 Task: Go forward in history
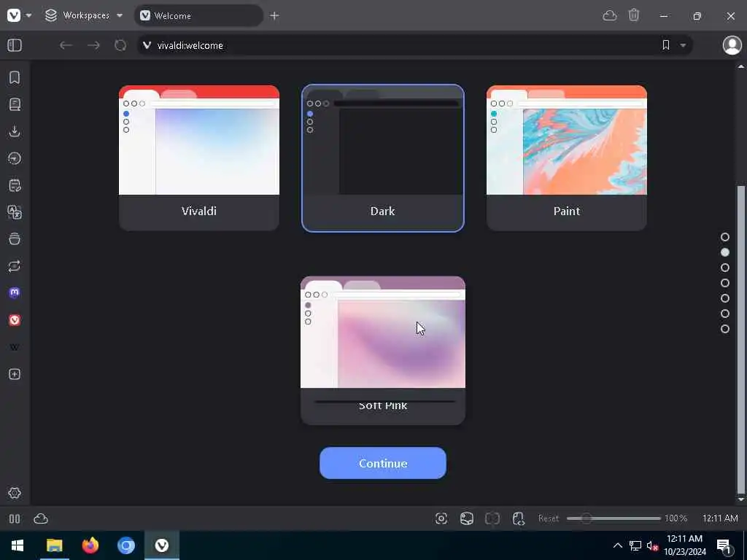(93, 45)
